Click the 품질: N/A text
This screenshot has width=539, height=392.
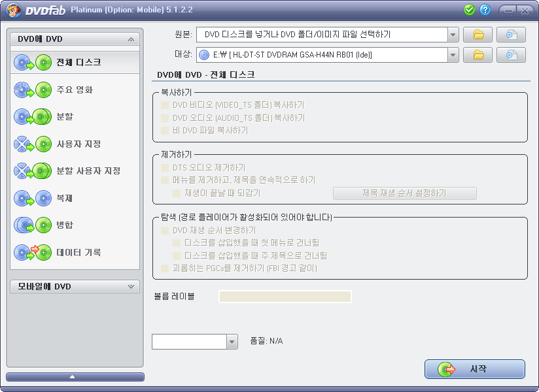tap(266, 341)
